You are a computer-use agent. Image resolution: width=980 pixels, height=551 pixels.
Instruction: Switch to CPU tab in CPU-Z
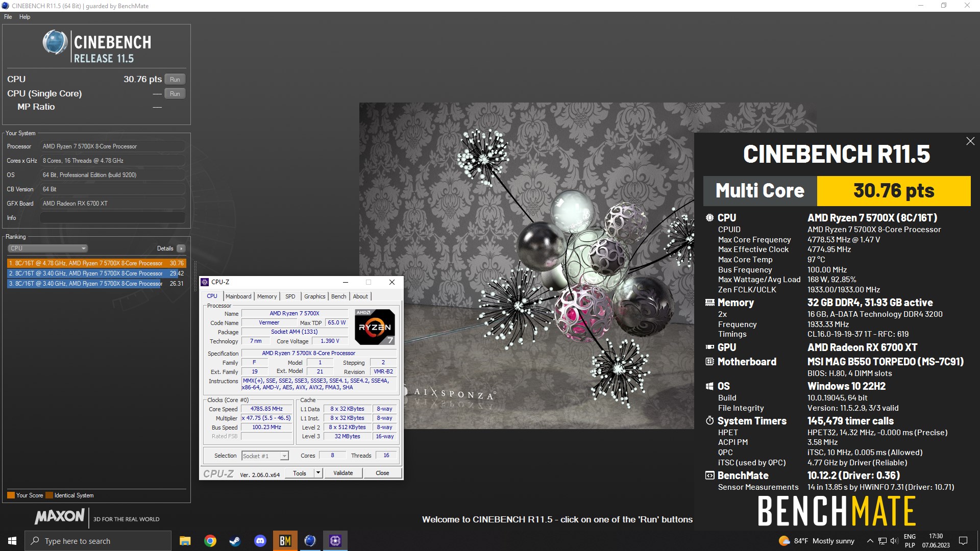pos(212,296)
